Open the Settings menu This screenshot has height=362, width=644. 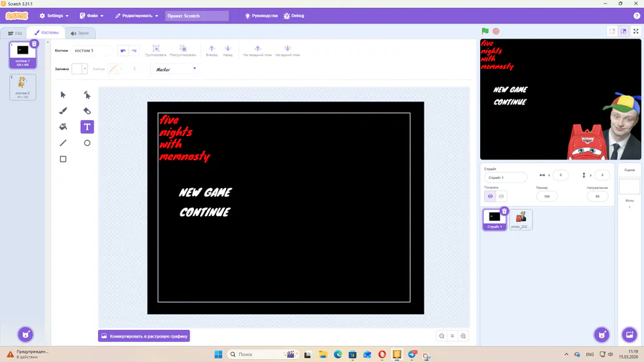pos(54,16)
